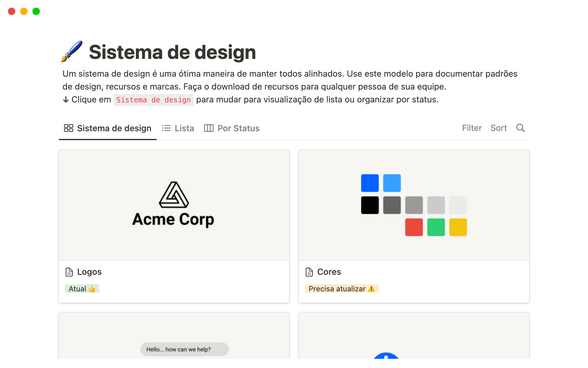The width and height of the screenshot is (588, 368).
Task: Switch to the Lista view tab
Action: pyautogui.click(x=184, y=128)
